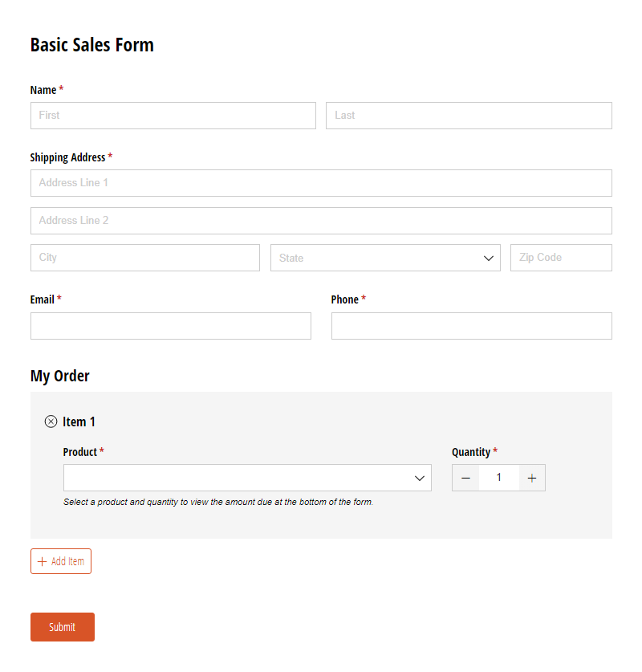
Task: Click the plus icon to increase Quantity
Action: click(x=532, y=478)
